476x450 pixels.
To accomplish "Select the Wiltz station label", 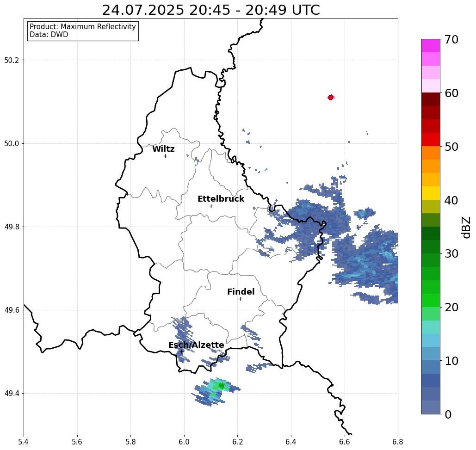I will (163, 149).
